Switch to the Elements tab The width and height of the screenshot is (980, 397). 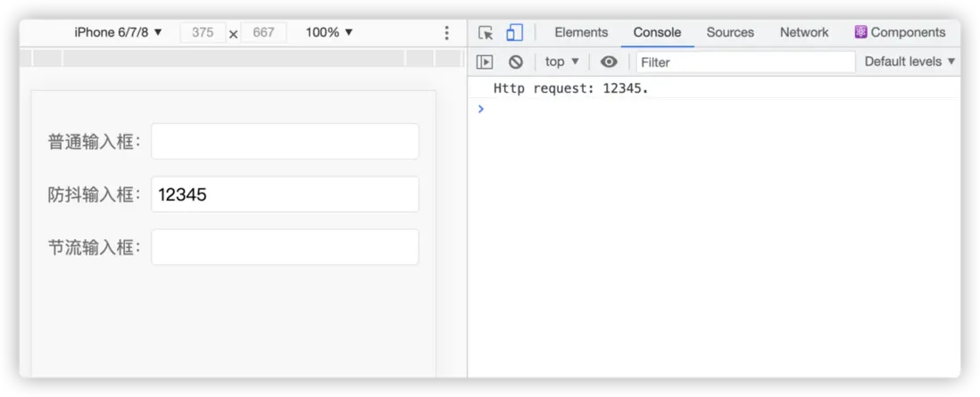pos(581,32)
